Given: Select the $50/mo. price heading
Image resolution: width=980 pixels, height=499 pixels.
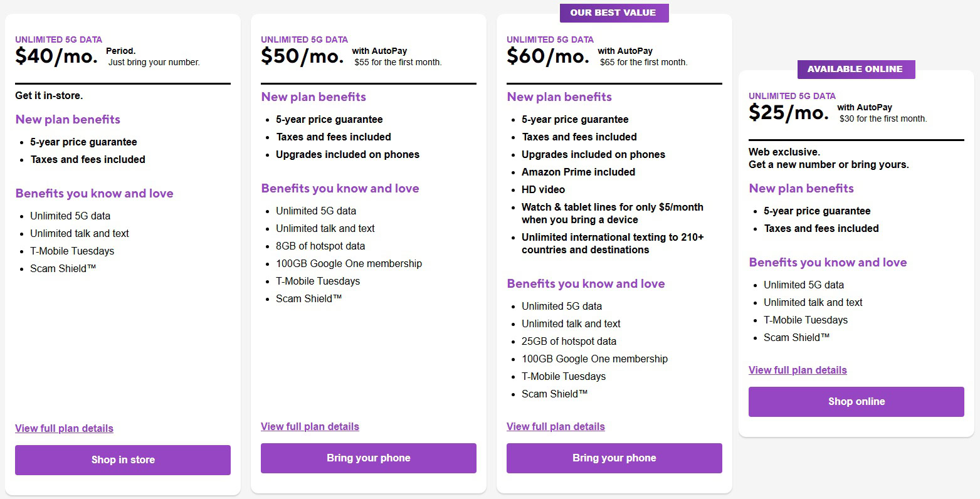Looking at the screenshot, I should click(302, 56).
